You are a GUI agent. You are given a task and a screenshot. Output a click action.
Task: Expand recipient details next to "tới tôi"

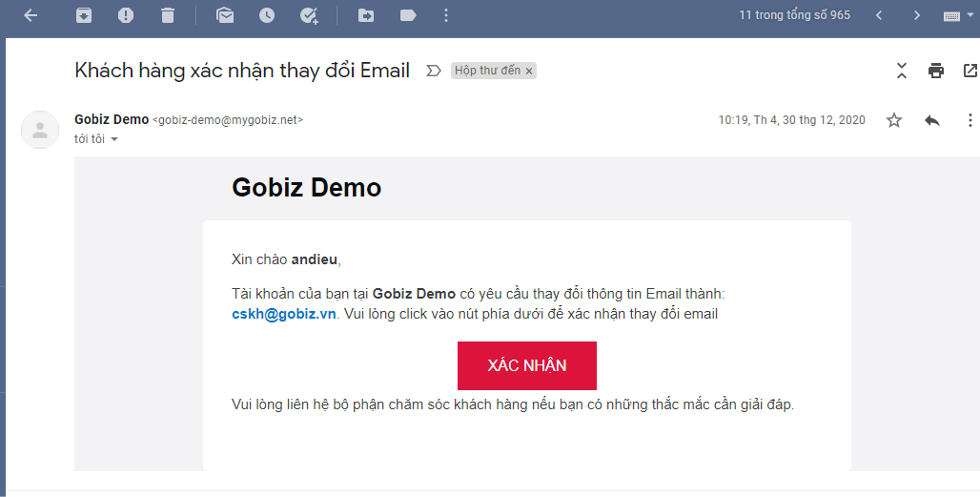(x=114, y=139)
